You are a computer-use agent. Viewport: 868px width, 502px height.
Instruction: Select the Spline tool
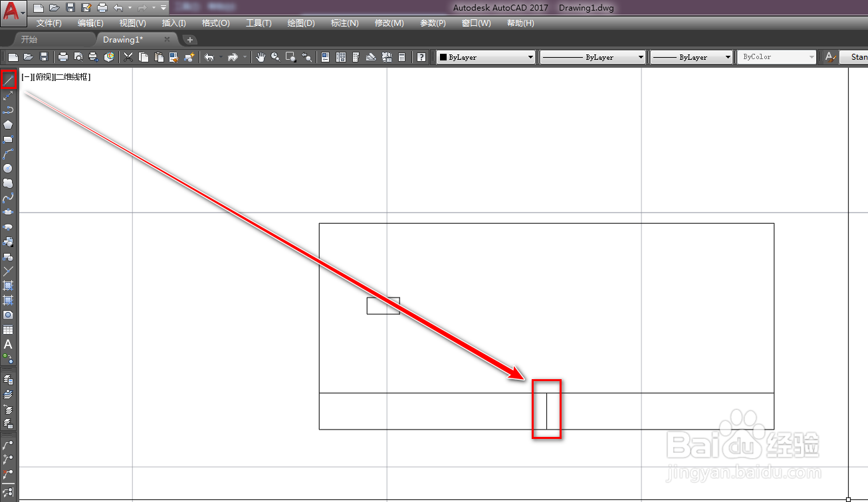(x=8, y=197)
